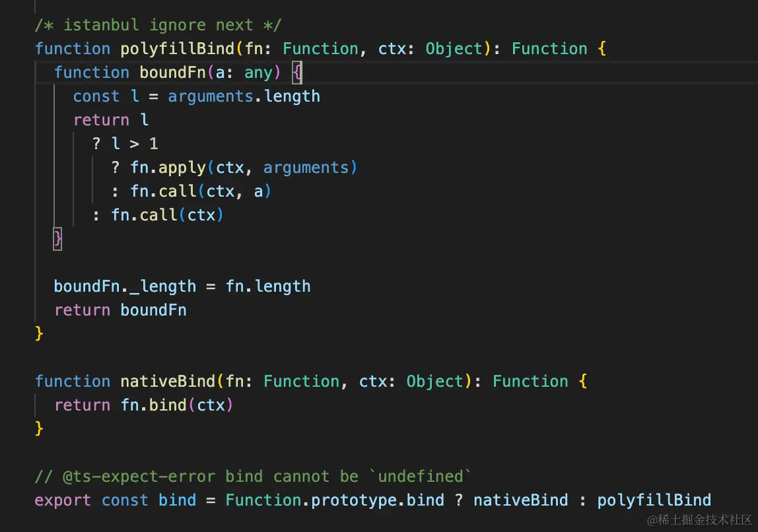The width and height of the screenshot is (758, 532).
Task: Click the "export" keyword
Action: 63,500
